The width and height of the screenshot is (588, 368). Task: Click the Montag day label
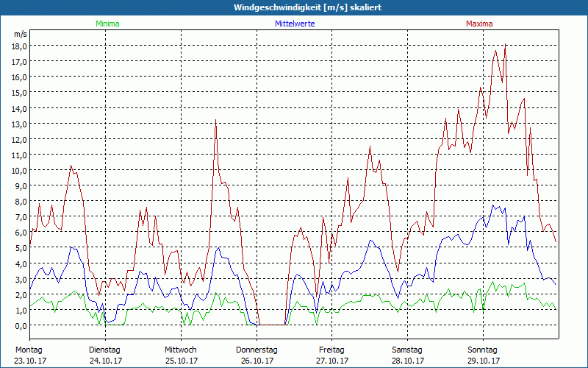(29, 350)
